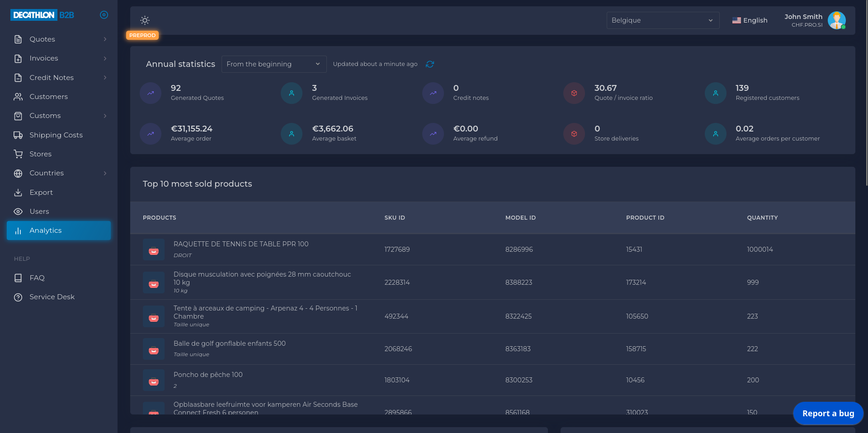Switch language via English selector

point(750,20)
